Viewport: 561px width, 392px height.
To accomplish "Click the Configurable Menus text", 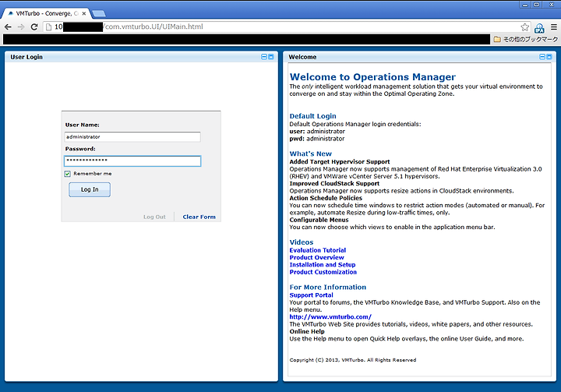I will coord(319,220).
